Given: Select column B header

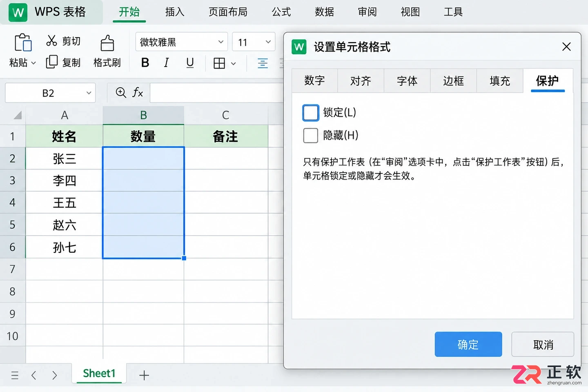Looking at the screenshot, I should 143,115.
